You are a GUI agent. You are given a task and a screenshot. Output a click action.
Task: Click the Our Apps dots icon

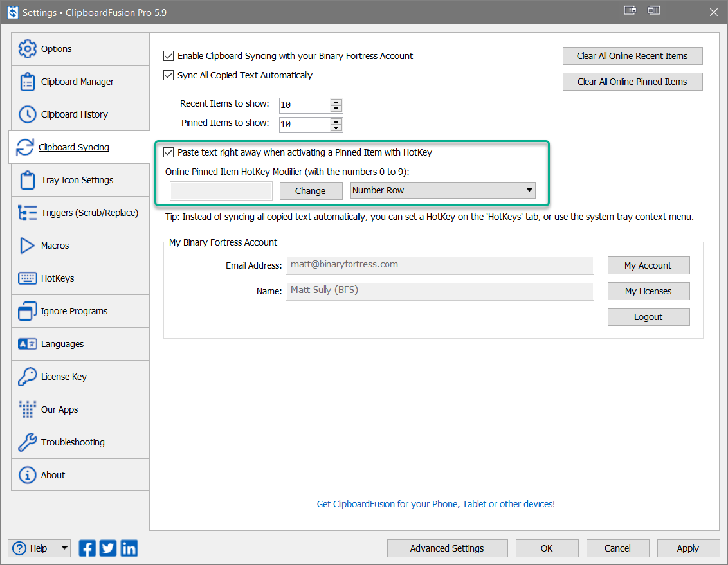tap(28, 409)
